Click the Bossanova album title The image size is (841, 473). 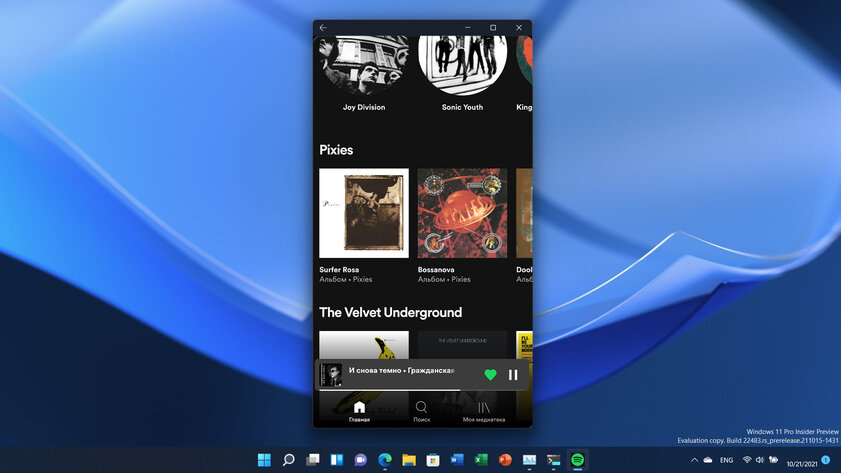pyautogui.click(x=436, y=270)
